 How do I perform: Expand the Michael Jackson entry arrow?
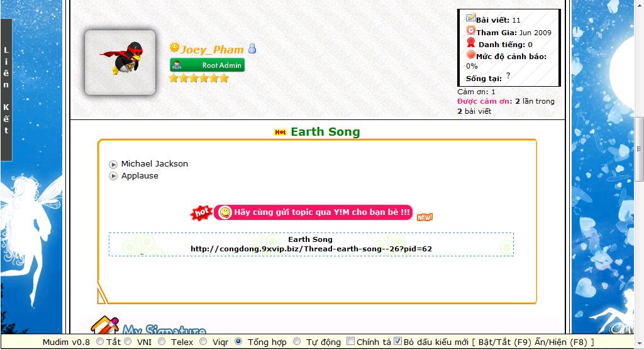pyautogui.click(x=114, y=165)
